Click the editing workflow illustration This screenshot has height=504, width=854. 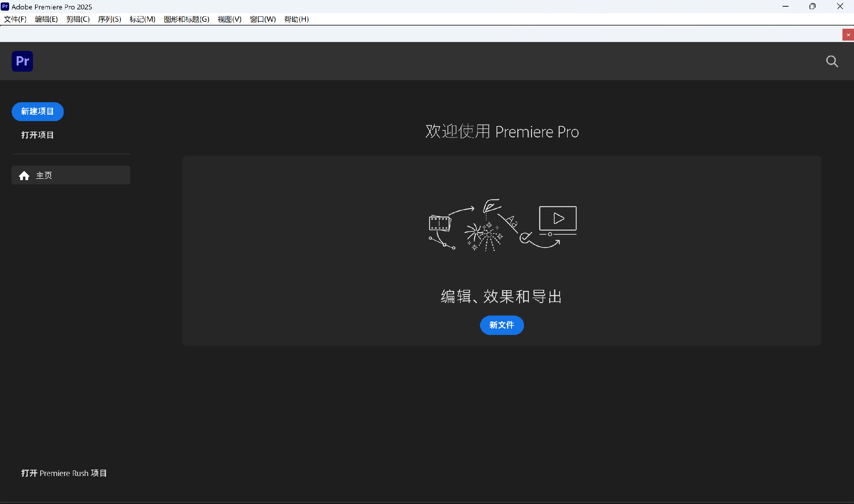[x=503, y=225]
